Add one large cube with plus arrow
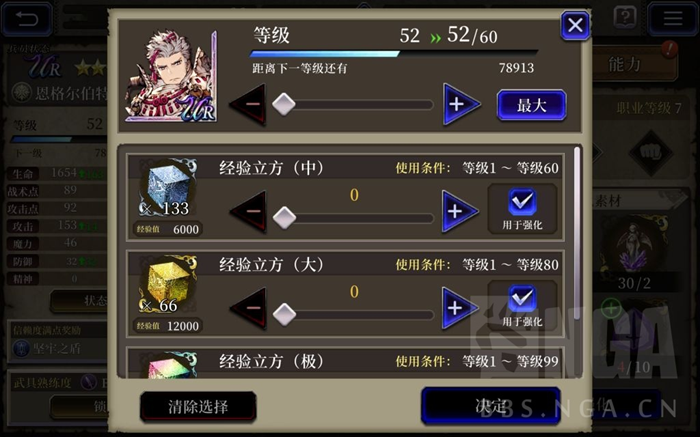Screen dimensions: 700x437 coord(460,308)
